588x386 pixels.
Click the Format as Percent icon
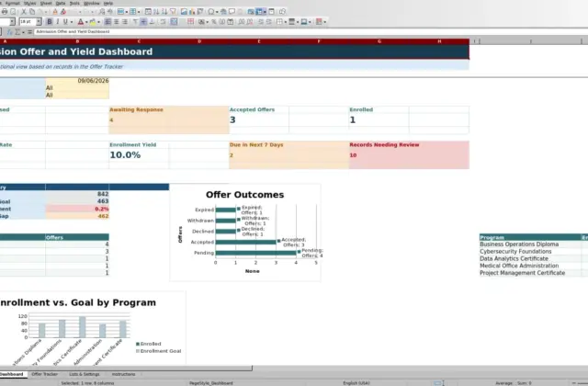pos(214,22)
